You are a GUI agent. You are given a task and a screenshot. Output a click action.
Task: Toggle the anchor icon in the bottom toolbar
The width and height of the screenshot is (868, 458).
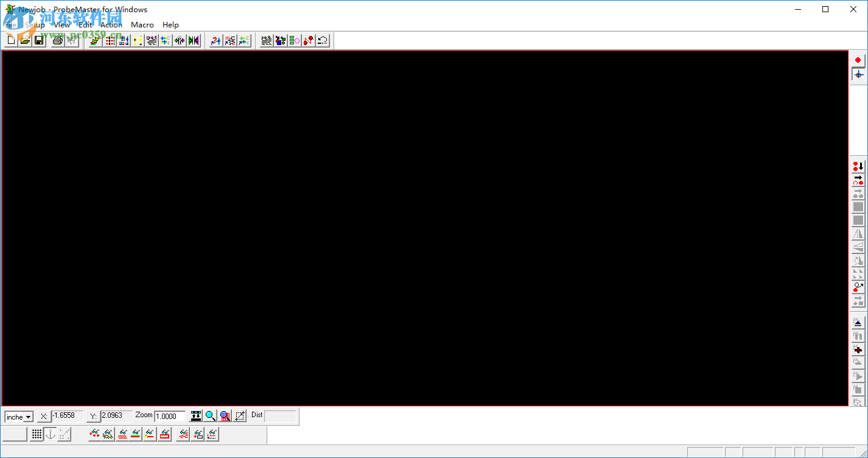pyautogui.click(x=51, y=434)
